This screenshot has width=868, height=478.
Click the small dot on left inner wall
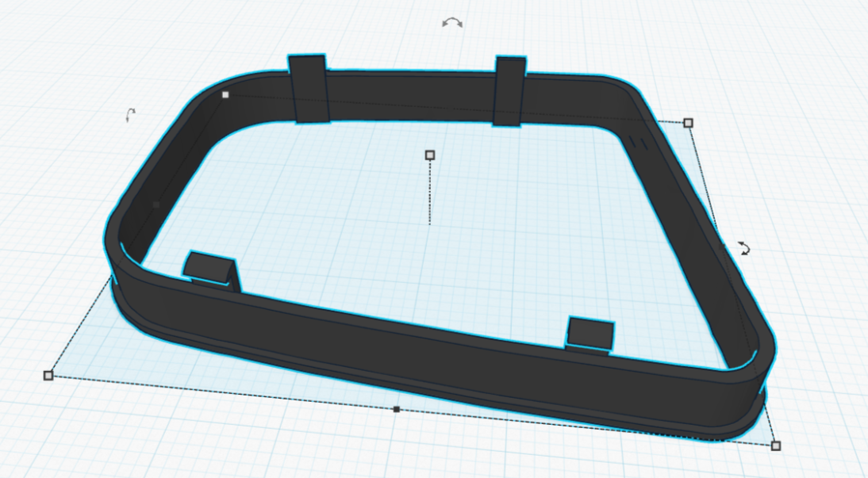pyautogui.click(x=156, y=205)
